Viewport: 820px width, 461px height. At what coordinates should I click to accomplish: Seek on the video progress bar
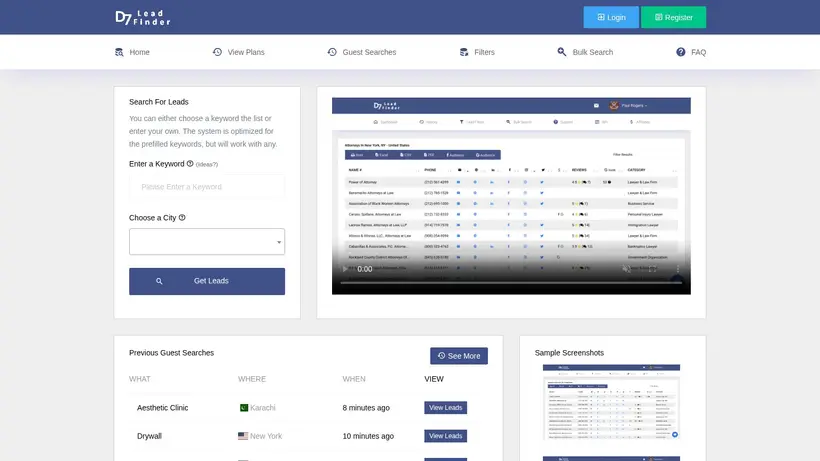[x=511, y=283]
